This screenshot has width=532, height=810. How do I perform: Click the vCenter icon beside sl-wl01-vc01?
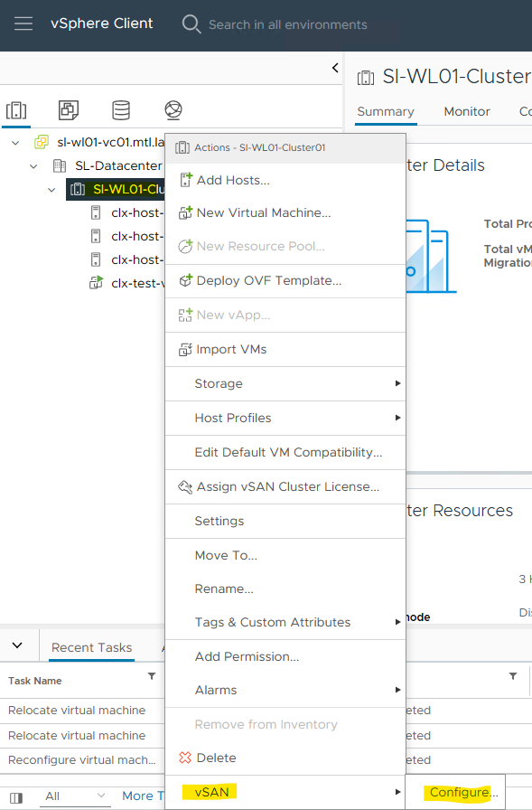click(41, 142)
